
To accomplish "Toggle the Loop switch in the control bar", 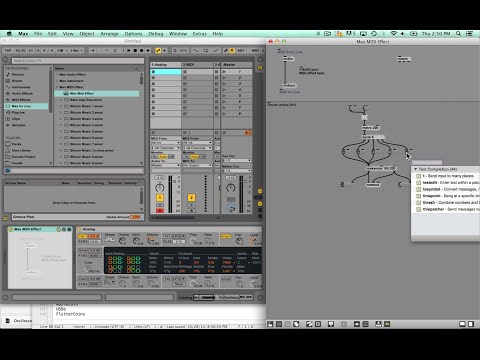I will [206, 51].
